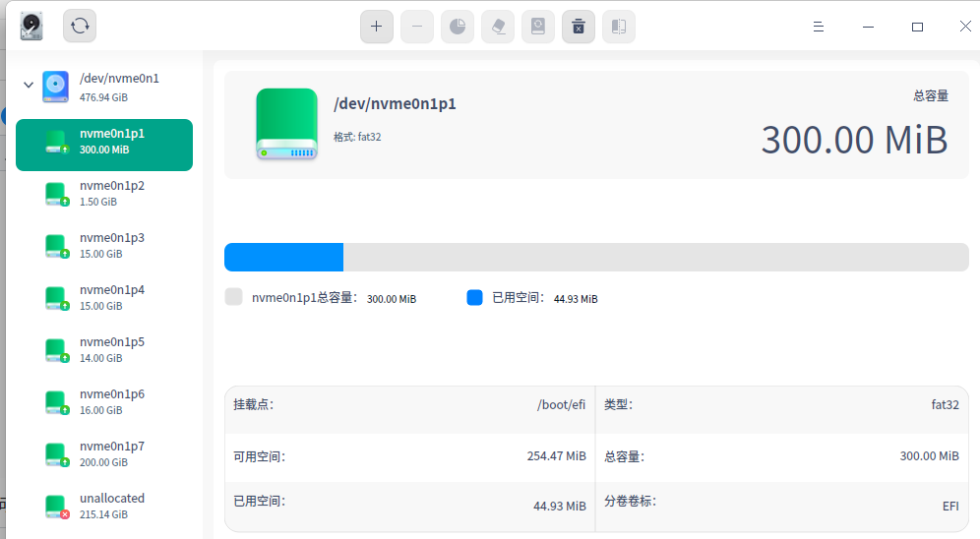
Task: Click the trash can toolbar icon
Action: click(x=579, y=27)
